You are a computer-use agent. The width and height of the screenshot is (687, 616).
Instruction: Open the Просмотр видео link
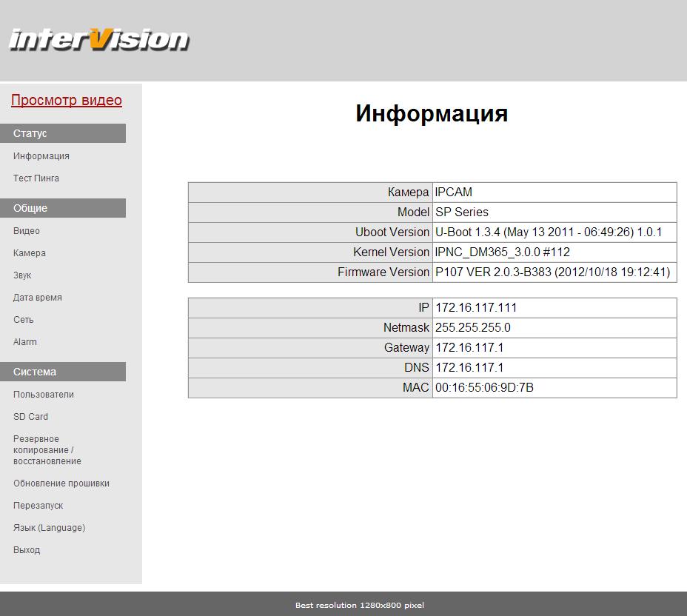pyautogui.click(x=67, y=101)
